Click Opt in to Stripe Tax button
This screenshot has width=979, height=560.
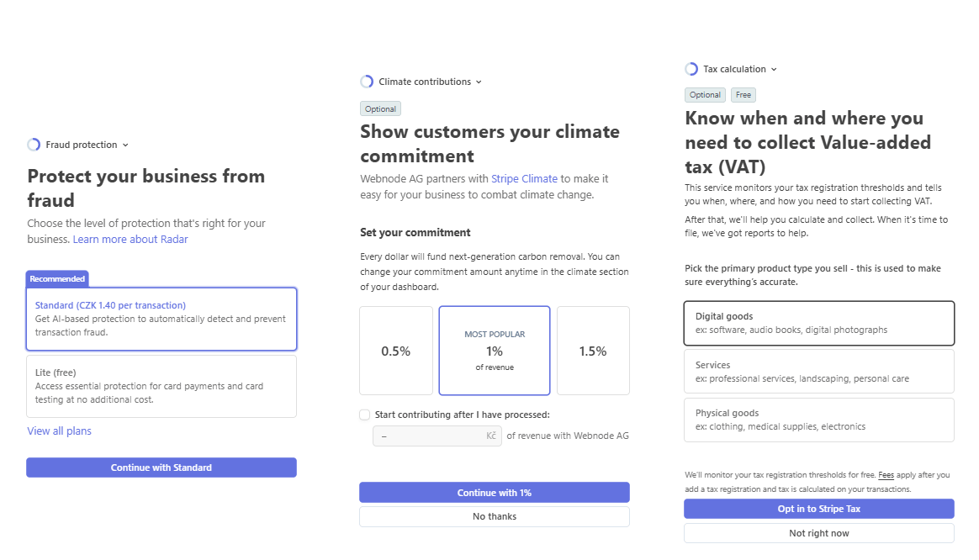tap(819, 509)
